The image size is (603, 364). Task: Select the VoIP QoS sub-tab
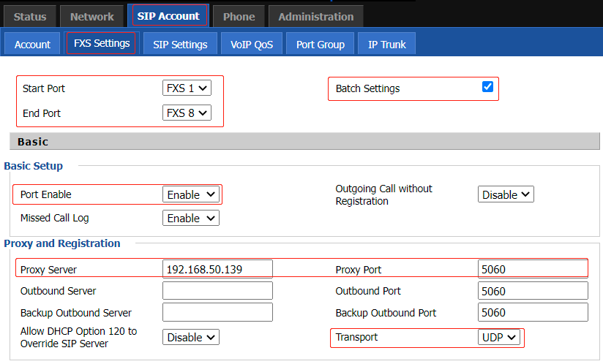coord(252,44)
